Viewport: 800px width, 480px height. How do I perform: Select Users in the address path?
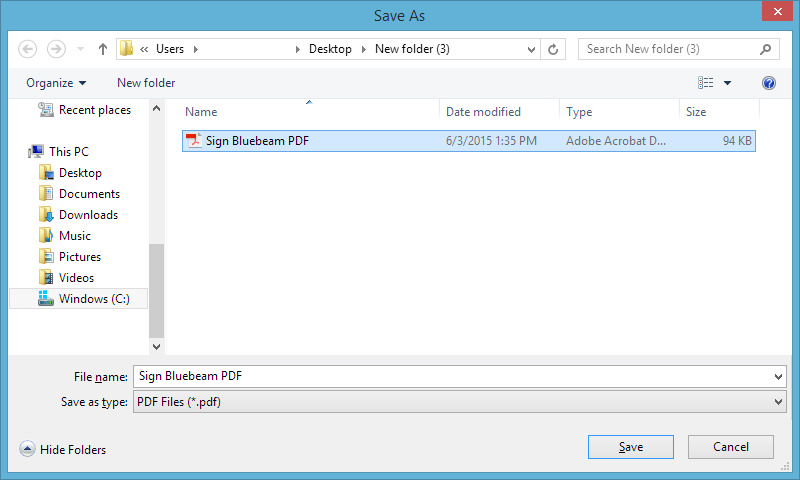click(x=170, y=49)
